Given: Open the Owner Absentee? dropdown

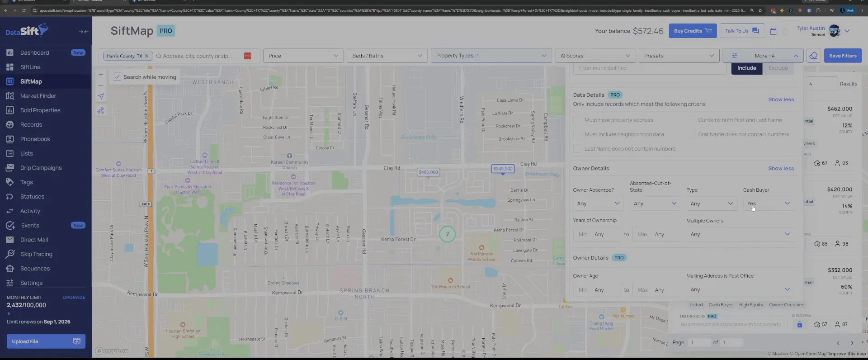Looking at the screenshot, I should tap(599, 204).
